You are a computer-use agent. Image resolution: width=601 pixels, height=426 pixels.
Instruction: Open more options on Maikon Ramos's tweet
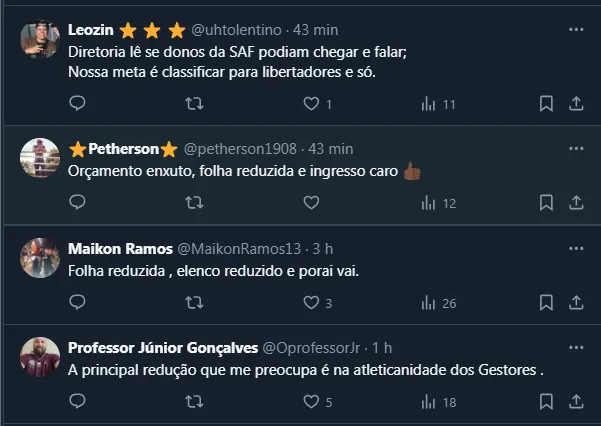point(576,248)
